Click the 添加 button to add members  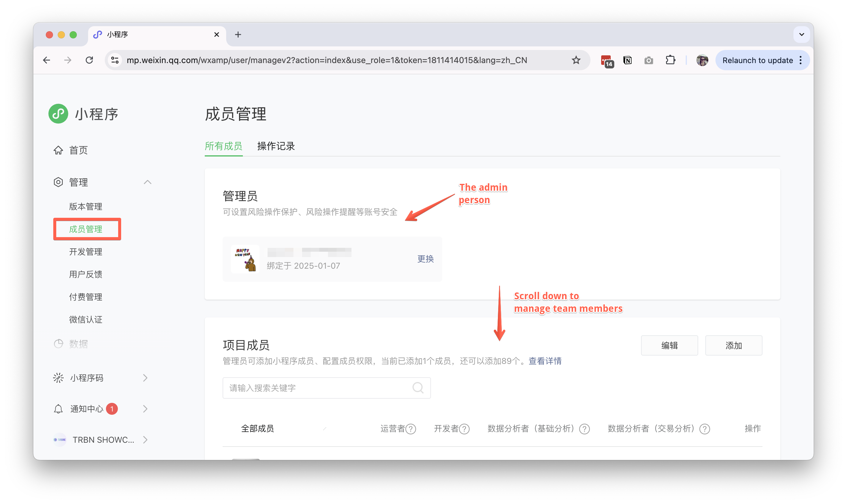pyautogui.click(x=733, y=345)
